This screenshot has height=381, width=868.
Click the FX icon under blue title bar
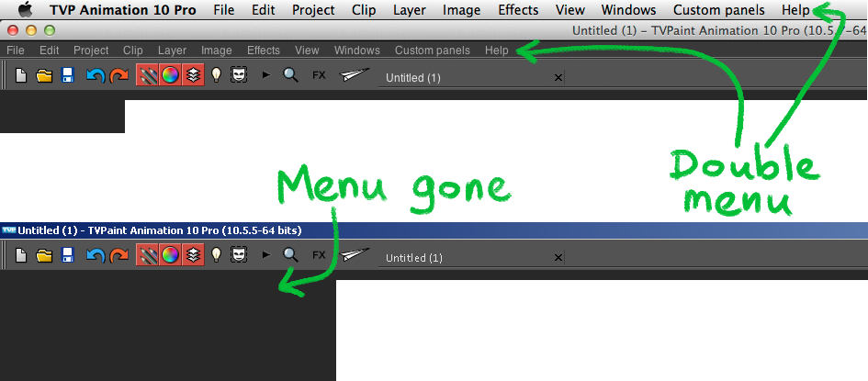319,255
